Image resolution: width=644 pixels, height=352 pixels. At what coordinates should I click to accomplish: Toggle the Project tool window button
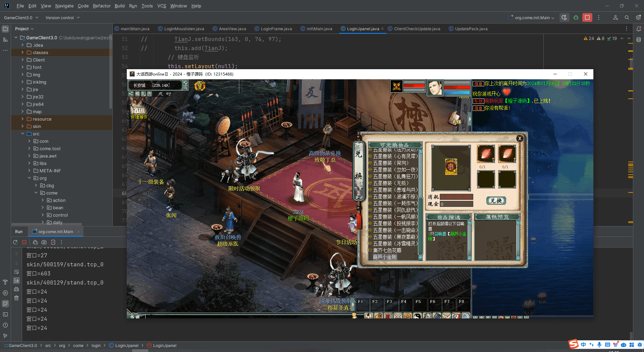tap(5, 29)
